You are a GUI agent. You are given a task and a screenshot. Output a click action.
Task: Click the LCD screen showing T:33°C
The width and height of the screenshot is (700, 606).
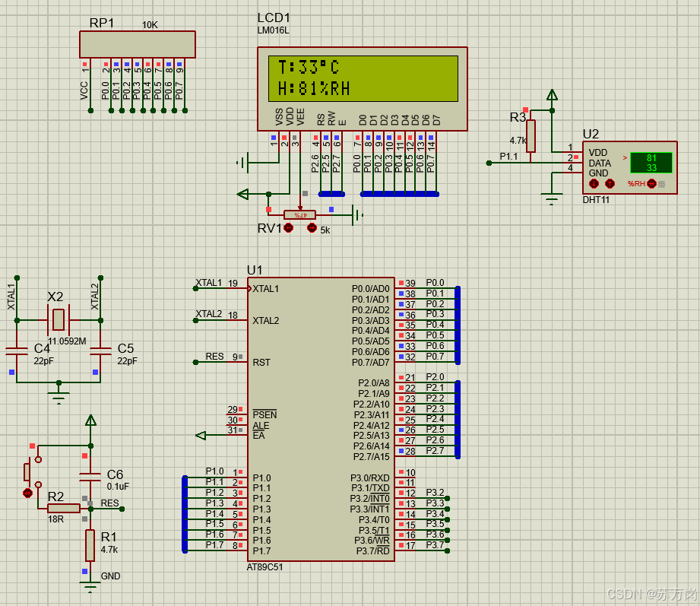(363, 78)
